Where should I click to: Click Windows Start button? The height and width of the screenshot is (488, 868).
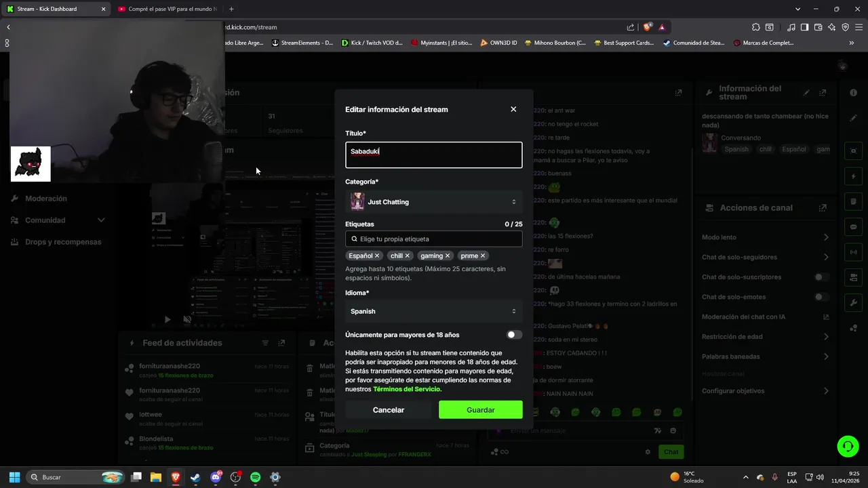(x=14, y=477)
